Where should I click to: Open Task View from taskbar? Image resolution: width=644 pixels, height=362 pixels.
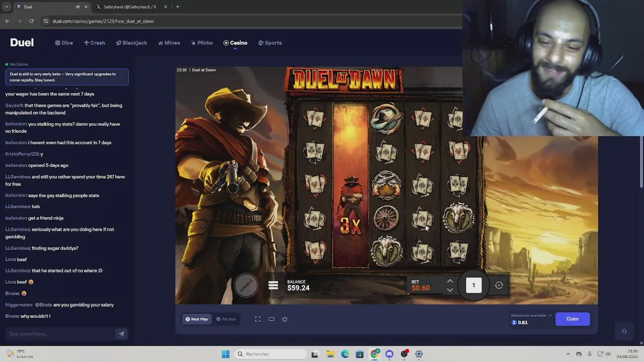point(315,354)
